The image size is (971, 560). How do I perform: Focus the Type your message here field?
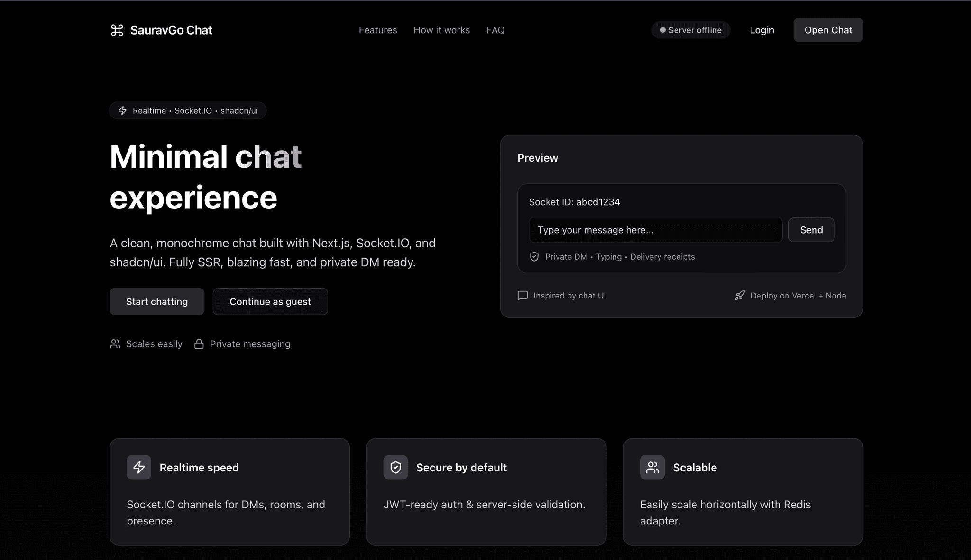click(656, 230)
